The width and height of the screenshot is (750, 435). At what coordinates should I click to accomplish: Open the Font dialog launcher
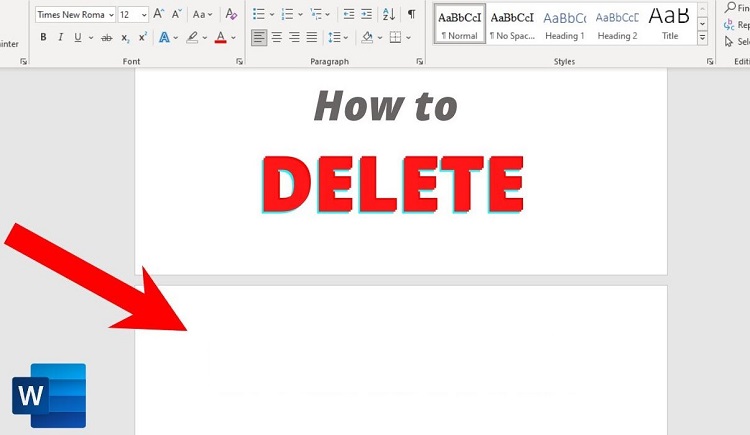point(239,61)
